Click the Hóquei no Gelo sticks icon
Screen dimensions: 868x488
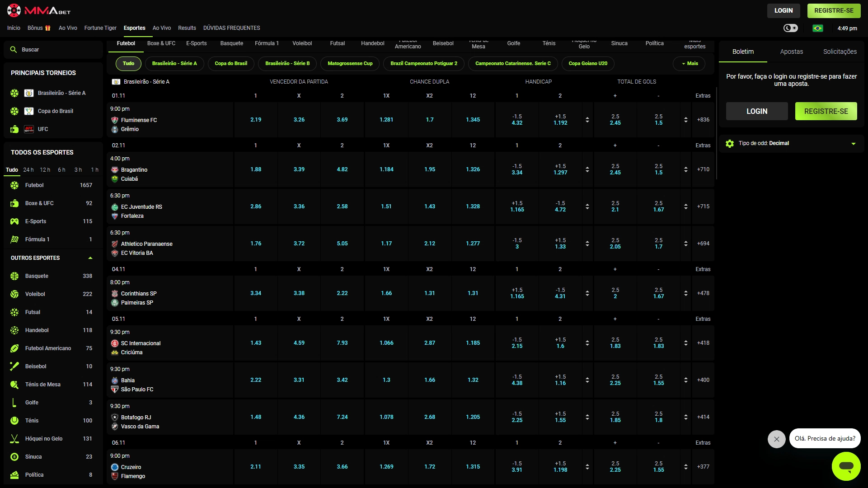pyautogui.click(x=14, y=439)
